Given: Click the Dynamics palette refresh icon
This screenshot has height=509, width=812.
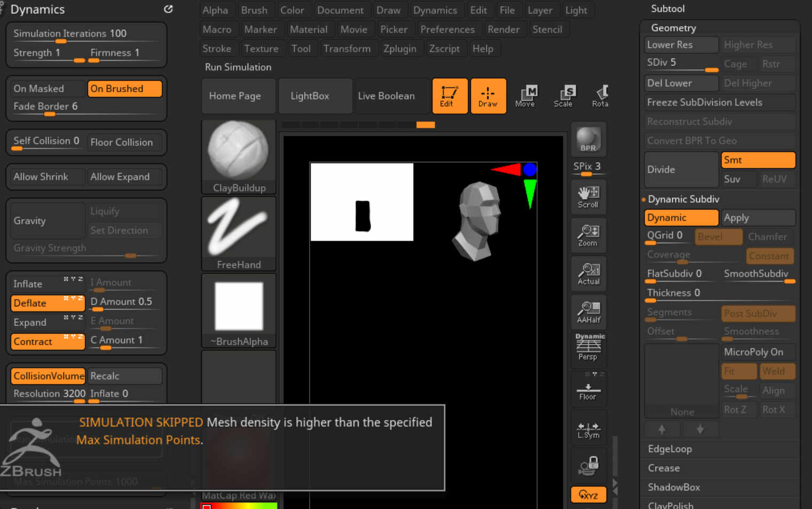Looking at the screenshot, I should click(168, 9).
